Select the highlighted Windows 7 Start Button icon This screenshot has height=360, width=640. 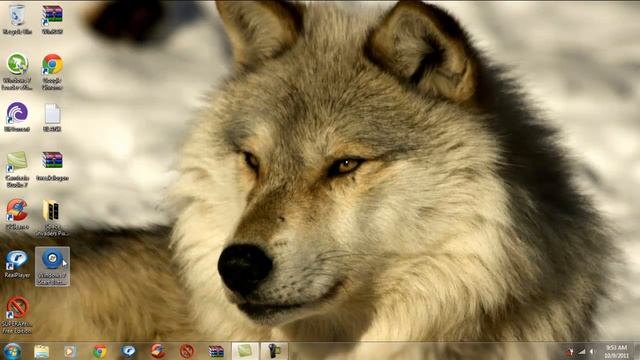point(52,266)
